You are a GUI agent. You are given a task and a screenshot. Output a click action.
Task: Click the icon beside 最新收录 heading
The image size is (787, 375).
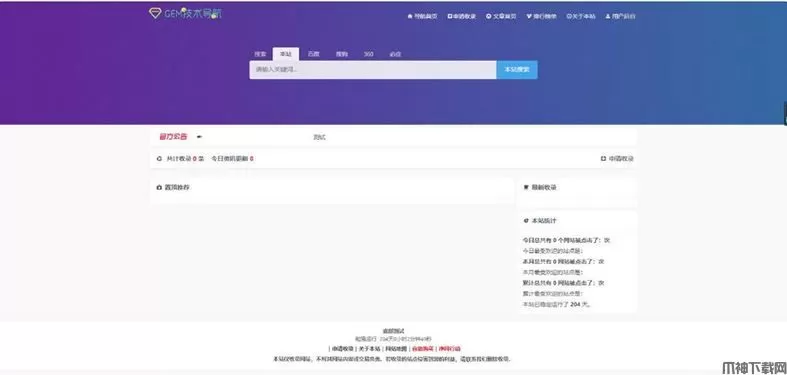(x=526, y=187)
